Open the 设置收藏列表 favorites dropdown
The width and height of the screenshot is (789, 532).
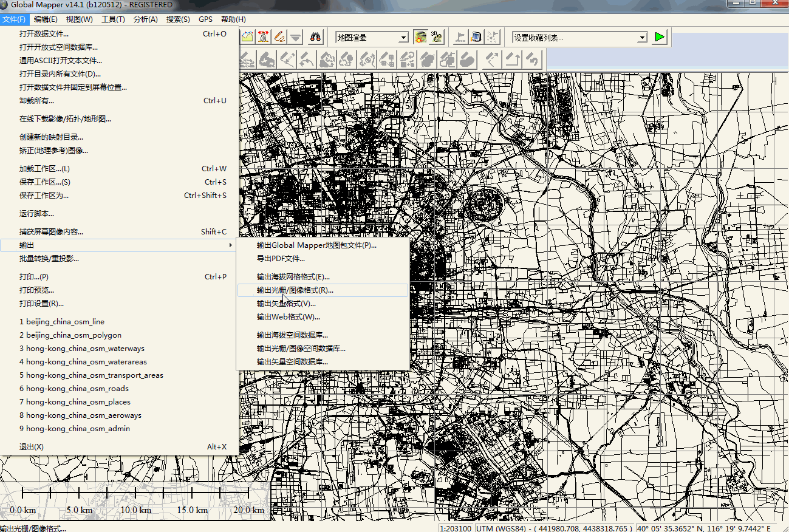click(x=642, y=38)
